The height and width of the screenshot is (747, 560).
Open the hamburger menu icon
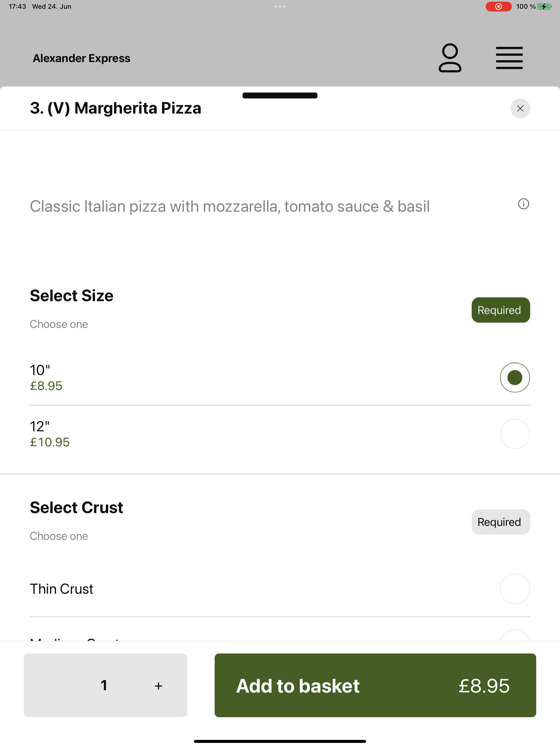pos(509,58)
